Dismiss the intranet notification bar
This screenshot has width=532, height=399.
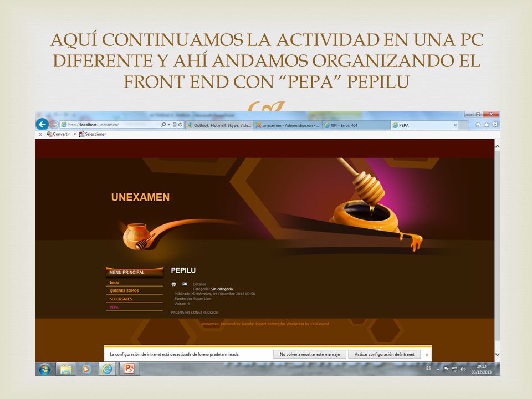tap(427, 355)
